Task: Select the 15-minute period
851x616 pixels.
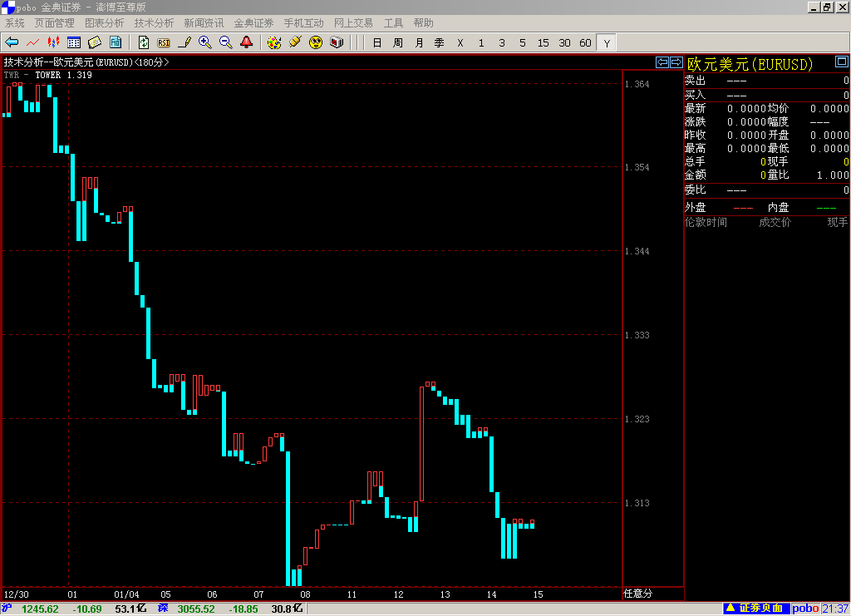Action: 544,43
